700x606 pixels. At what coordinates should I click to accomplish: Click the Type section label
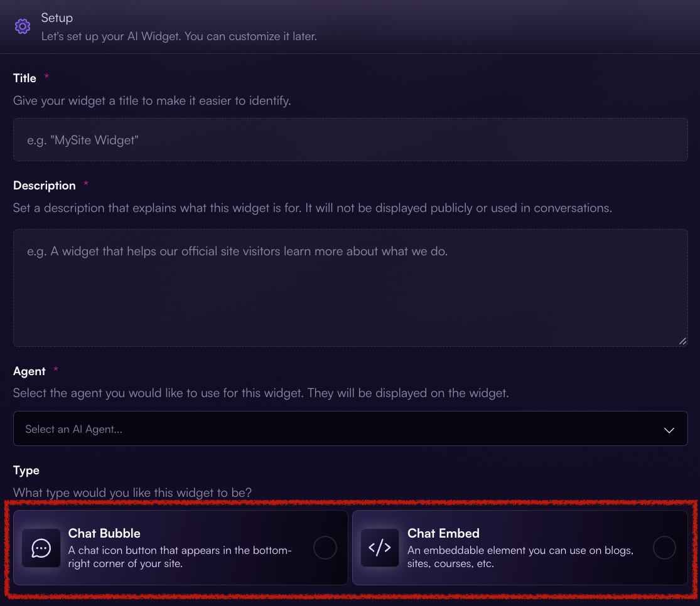point(26,470)
